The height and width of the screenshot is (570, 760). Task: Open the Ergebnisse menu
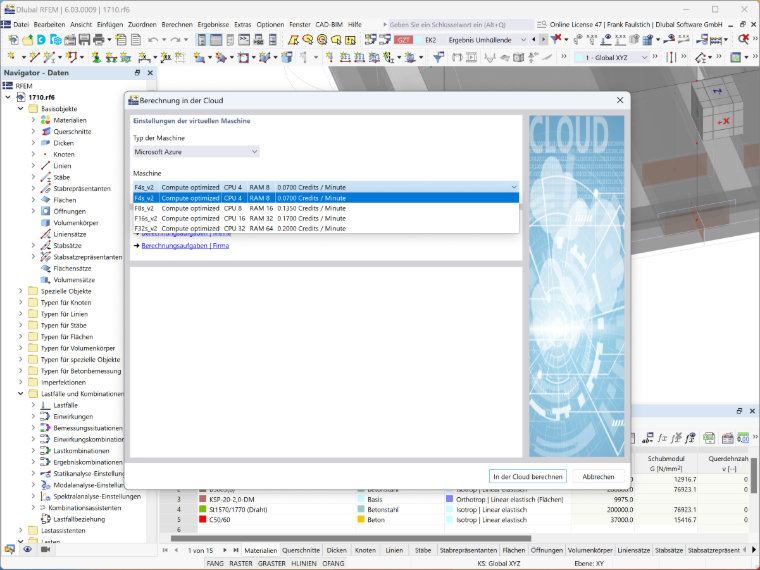pyautogui.click(x=213, y=24)
